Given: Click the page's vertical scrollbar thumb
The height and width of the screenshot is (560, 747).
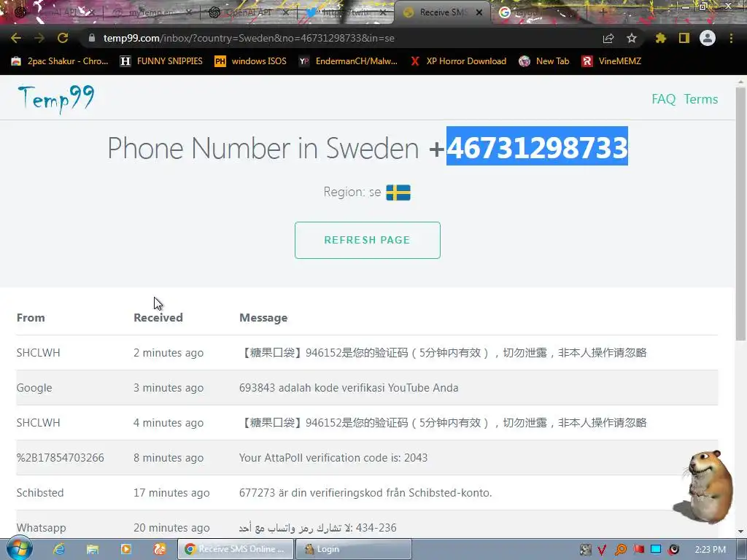Looking at the screenshot, I should coord(741,214).
